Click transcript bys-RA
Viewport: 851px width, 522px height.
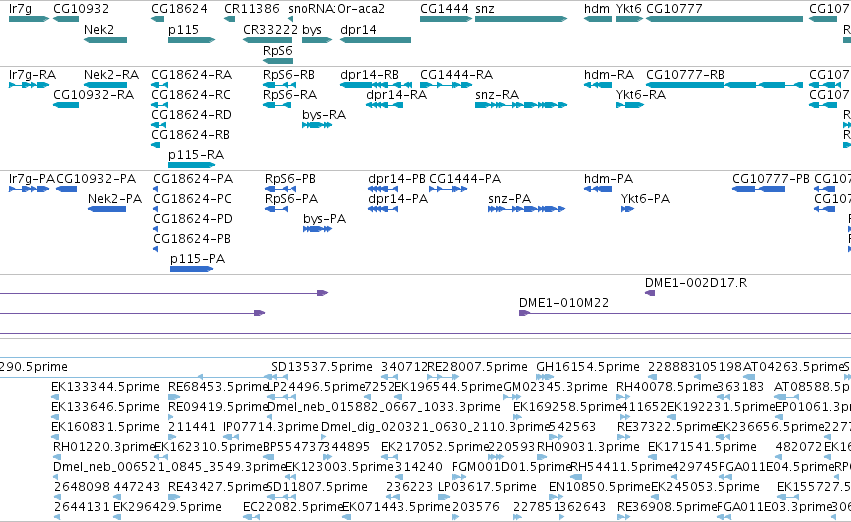click(x=317, y=125)
